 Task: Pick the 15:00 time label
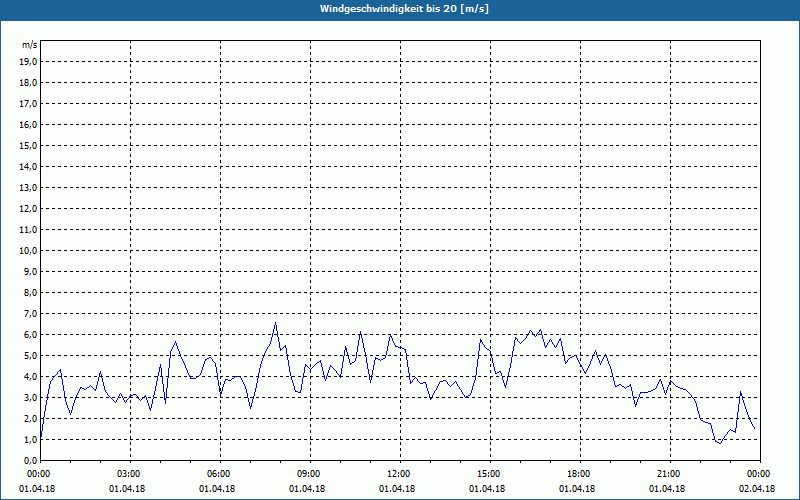[488, 474]
